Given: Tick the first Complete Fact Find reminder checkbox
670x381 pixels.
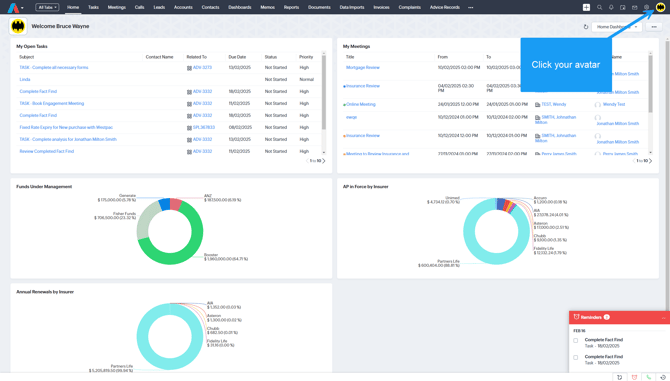Looking at the screenshot, I should (576, 341).
